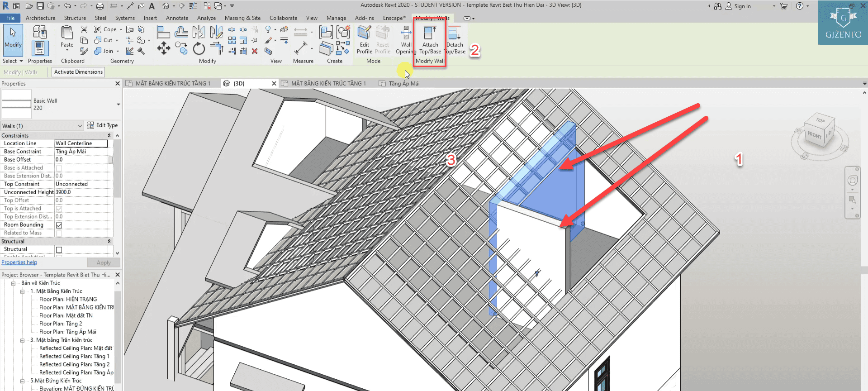
Task: Toggle Top is Attached checkbox
Action: click(x=59, y=209)
